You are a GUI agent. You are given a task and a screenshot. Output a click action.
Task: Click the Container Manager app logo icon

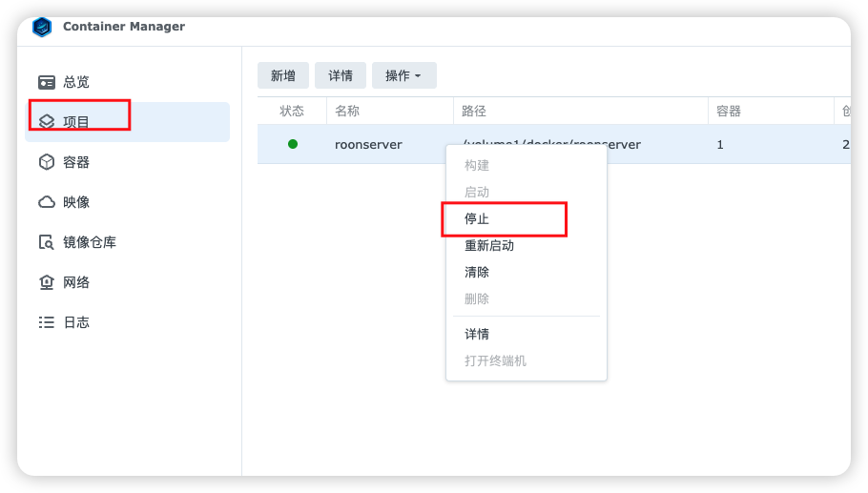(42, 28)
